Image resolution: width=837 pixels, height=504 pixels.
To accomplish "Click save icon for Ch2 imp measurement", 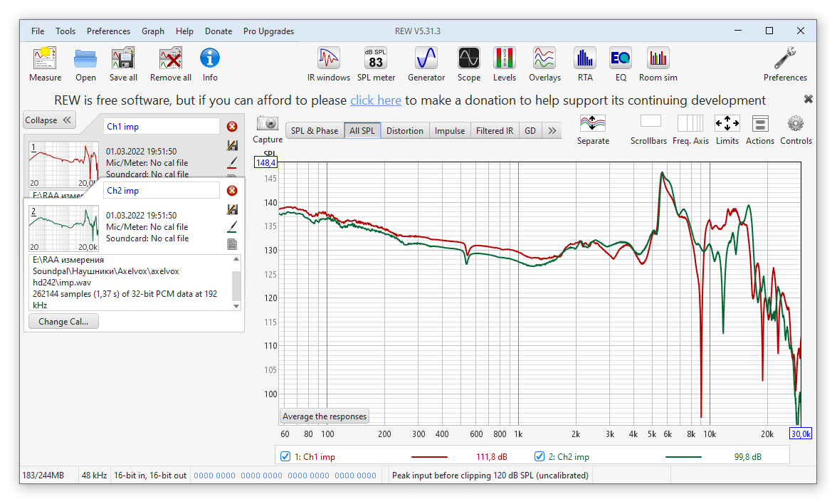I will coord(232,209).
